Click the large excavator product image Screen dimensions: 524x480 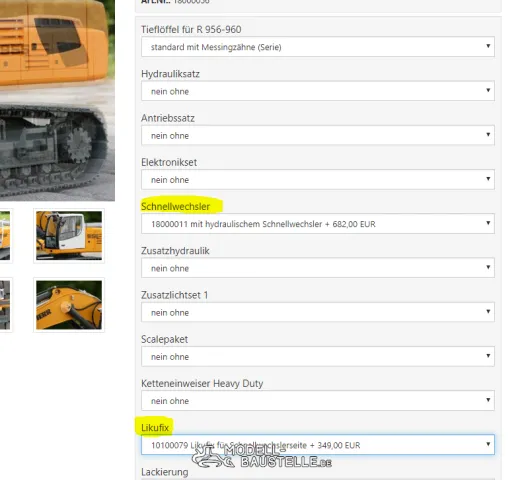(57, 100)
